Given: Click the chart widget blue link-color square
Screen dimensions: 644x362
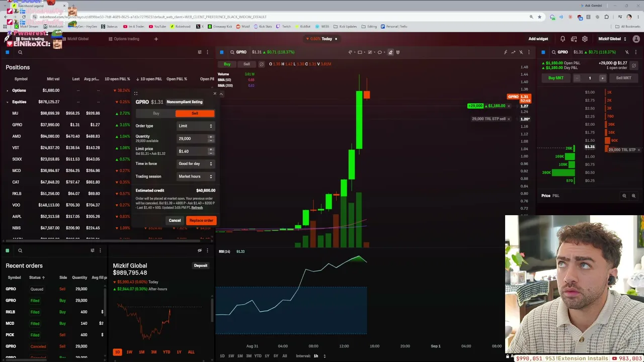Looking at the screenshot, I should click(x=221, y=52).
